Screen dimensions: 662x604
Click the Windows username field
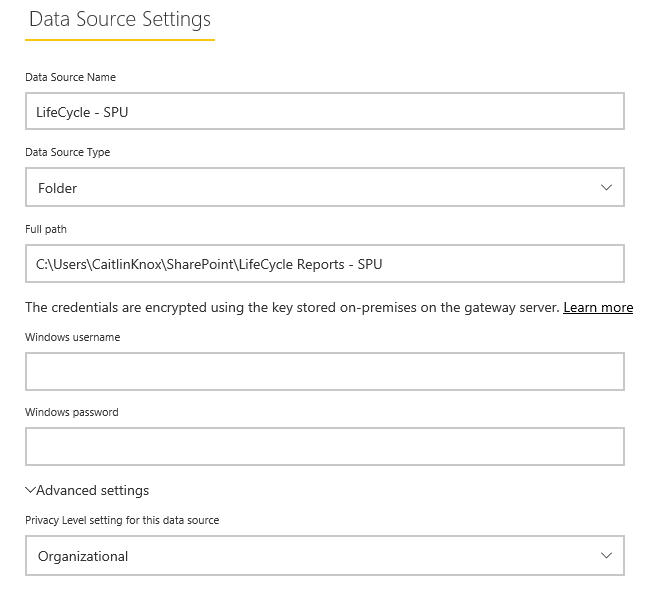click(x=325, y=371)
